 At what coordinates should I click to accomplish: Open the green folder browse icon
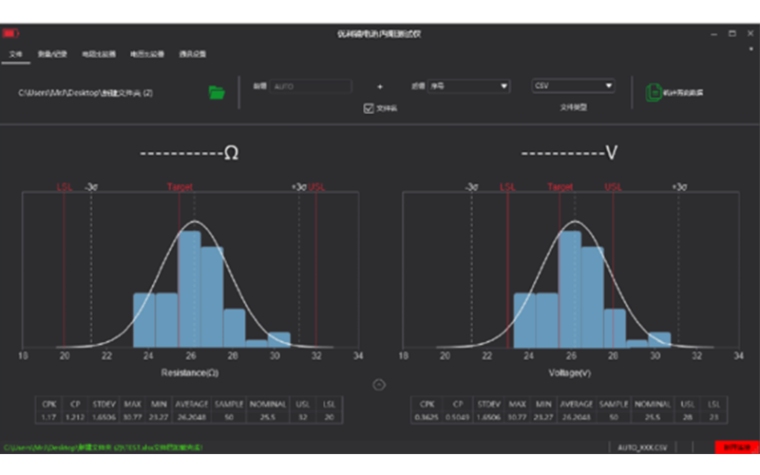(x=216, y=92)
